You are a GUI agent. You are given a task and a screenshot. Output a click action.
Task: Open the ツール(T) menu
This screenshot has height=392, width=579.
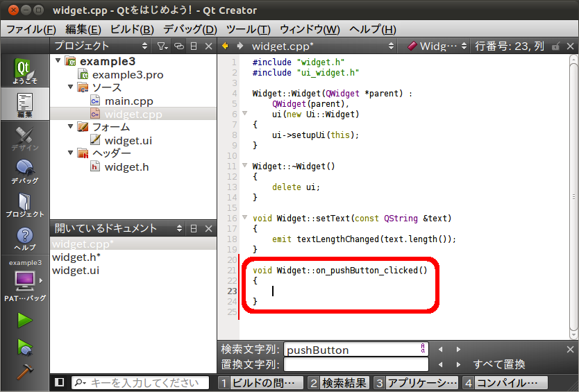[248, 29]
